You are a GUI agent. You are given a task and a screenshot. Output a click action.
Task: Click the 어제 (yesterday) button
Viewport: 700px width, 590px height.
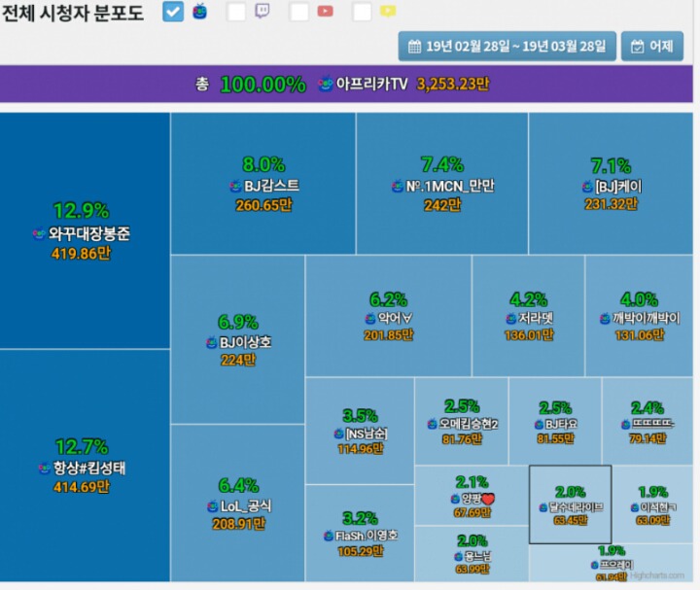coord(652,46)
